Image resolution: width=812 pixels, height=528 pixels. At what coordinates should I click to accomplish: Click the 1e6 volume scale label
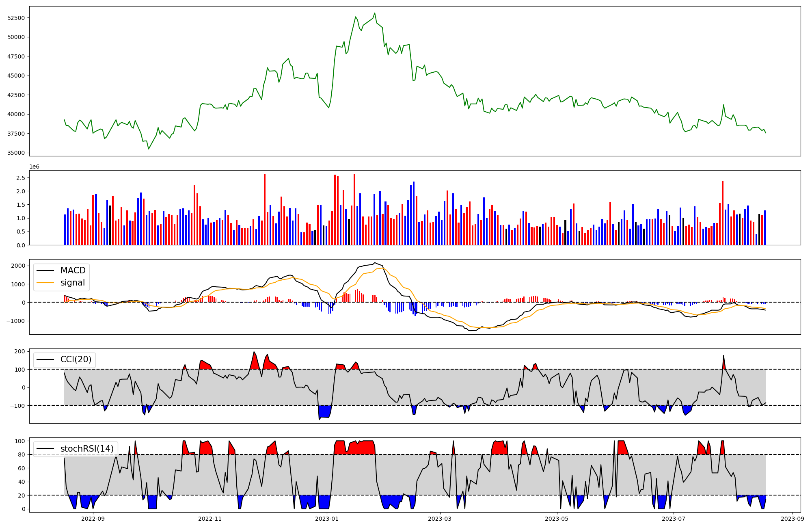(34, 167)
